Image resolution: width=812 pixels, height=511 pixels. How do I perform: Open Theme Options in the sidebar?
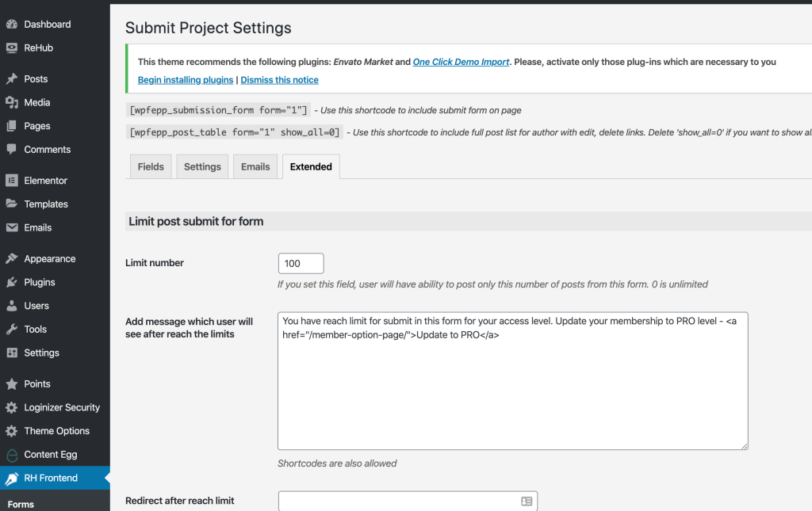56,432
